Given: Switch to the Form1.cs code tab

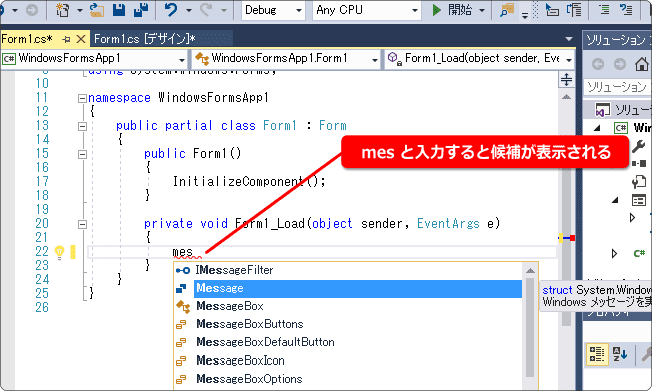Looking at the screenshot, I should click(27, 39).
